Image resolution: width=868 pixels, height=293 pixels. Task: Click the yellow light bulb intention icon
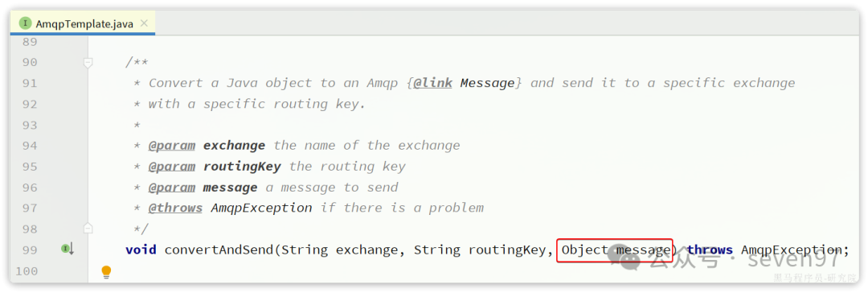tap(106, 271)
